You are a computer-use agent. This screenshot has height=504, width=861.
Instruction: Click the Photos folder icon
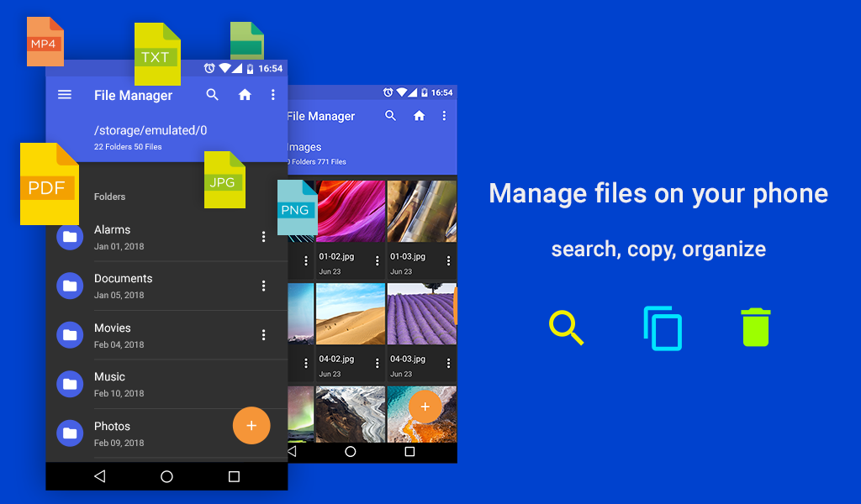click(x=70, y=433)
